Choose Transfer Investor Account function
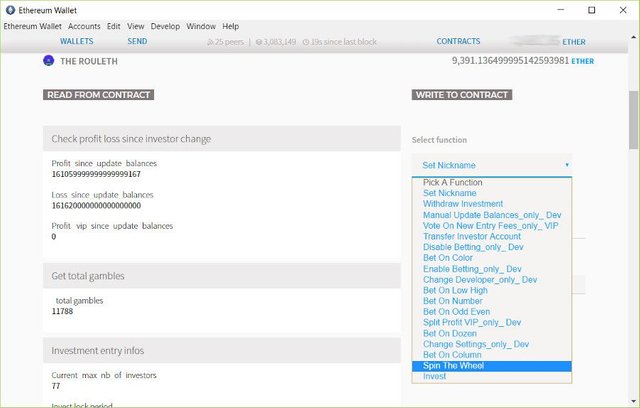 tap(492, 236)
